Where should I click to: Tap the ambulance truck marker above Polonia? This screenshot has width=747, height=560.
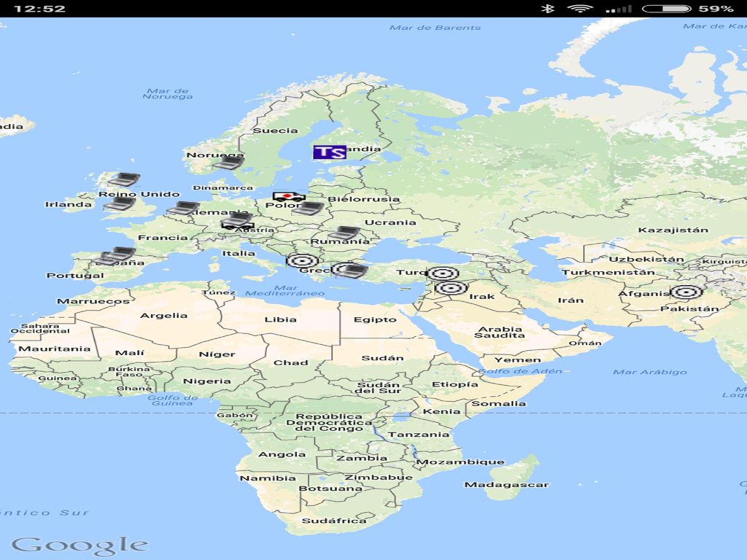[x=289, y=197]
